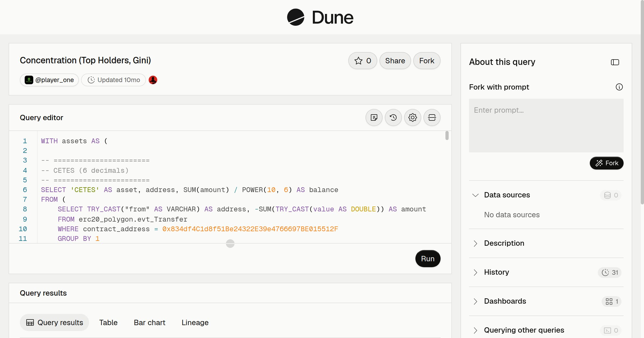Open query version history icon

tap(393, 117)
